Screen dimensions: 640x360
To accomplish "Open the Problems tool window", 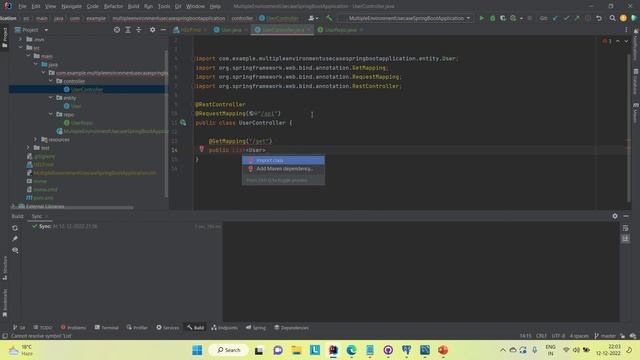I will click(73, 327).
